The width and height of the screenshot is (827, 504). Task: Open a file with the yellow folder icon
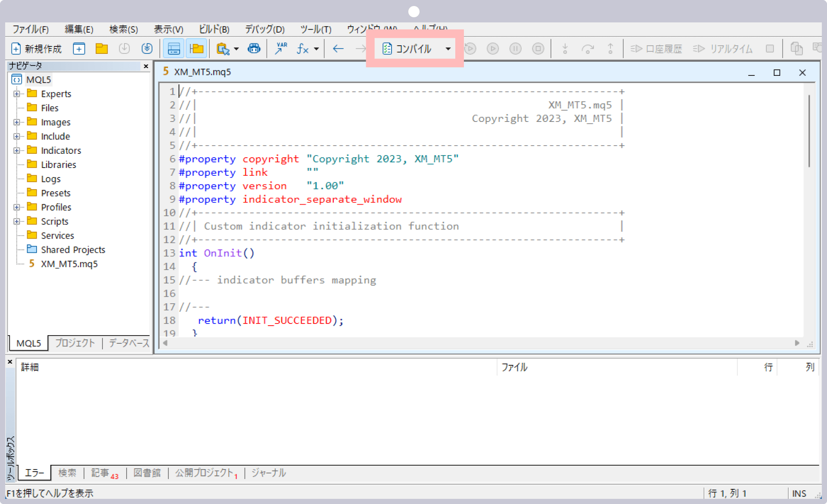click(x=102, y=49)
